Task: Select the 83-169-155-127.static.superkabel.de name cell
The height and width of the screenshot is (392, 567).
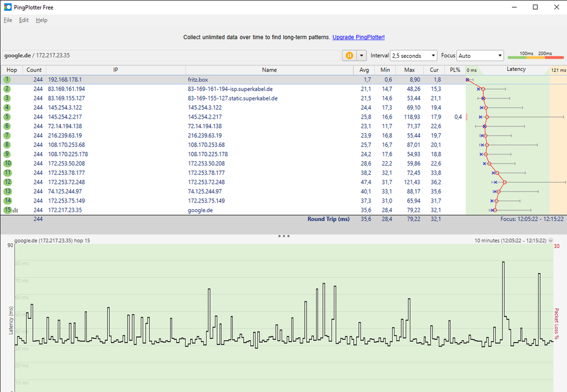Action: (233, 98)
